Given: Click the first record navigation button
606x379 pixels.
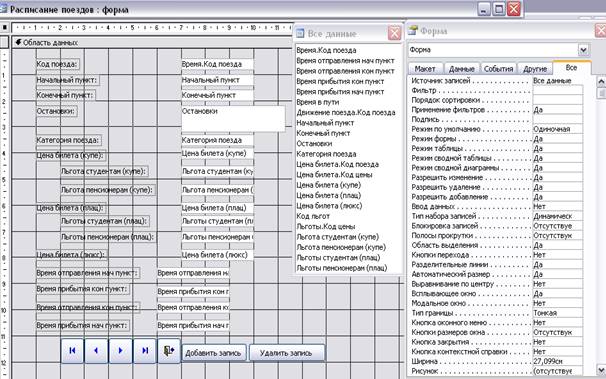Looking at the screenshot, I should pyautogui.click(x=72, y=351).
